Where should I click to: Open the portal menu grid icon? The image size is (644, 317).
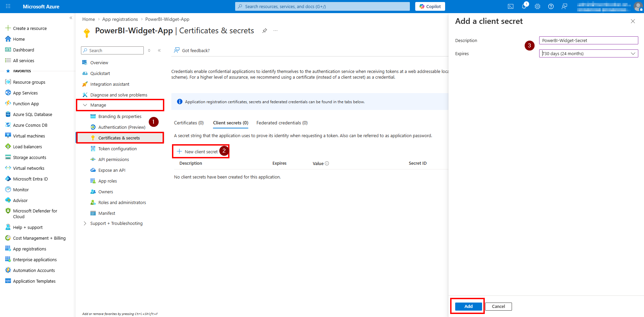click(8, 6)
